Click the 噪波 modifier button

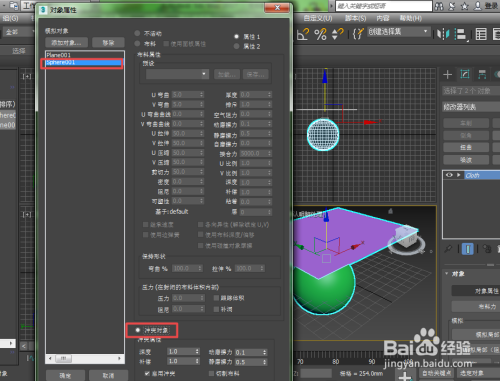coord(466,160)
